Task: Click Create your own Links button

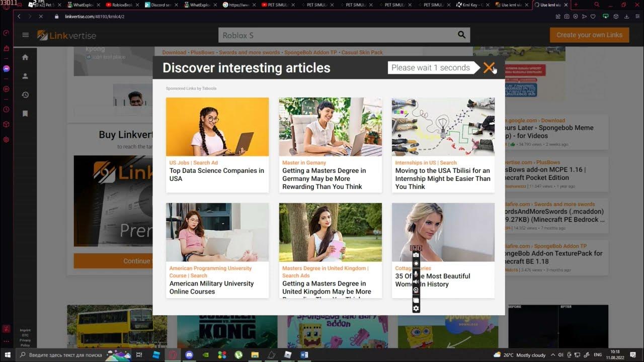Action: [589, 35]
